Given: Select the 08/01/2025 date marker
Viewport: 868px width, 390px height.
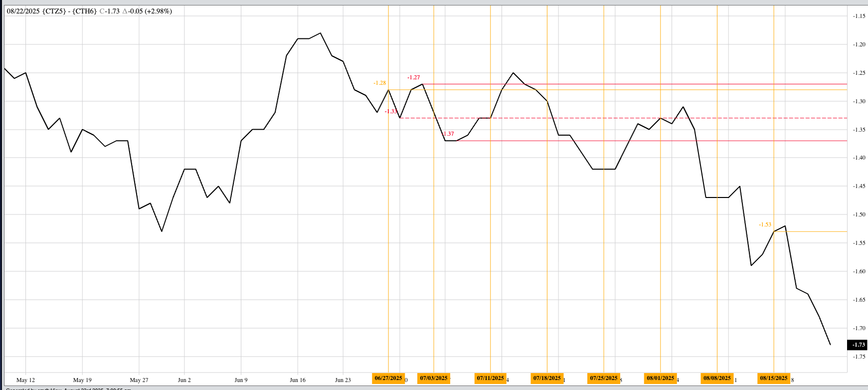Looking at the screenshot, I should click(x=660, y=378).
